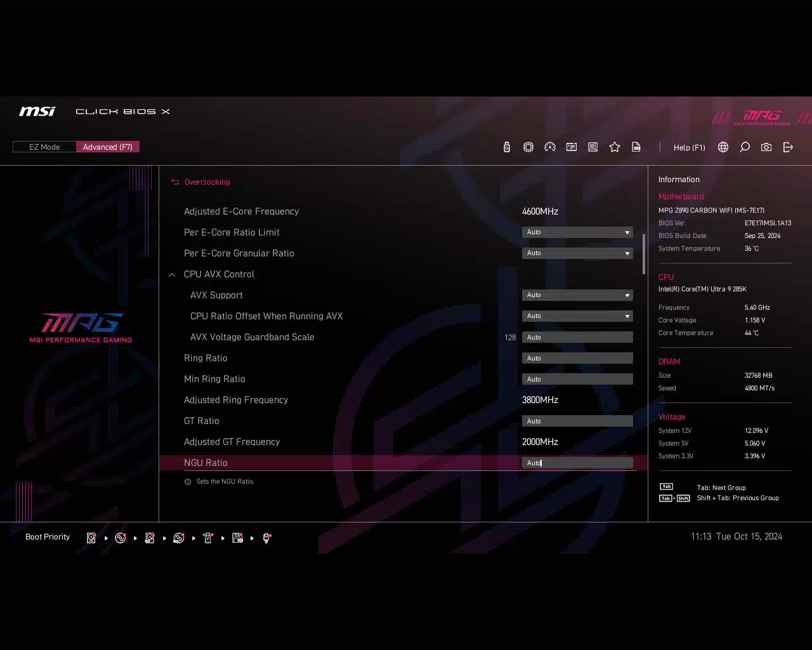Screen dimensions: 812x650
Task: Click the Boot Priority label
Action: pos(48,537)
